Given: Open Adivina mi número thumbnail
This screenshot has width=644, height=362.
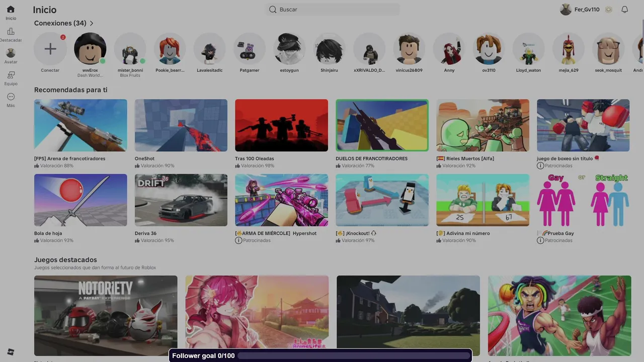Looking at the screenshot, I should click(483, 200).
